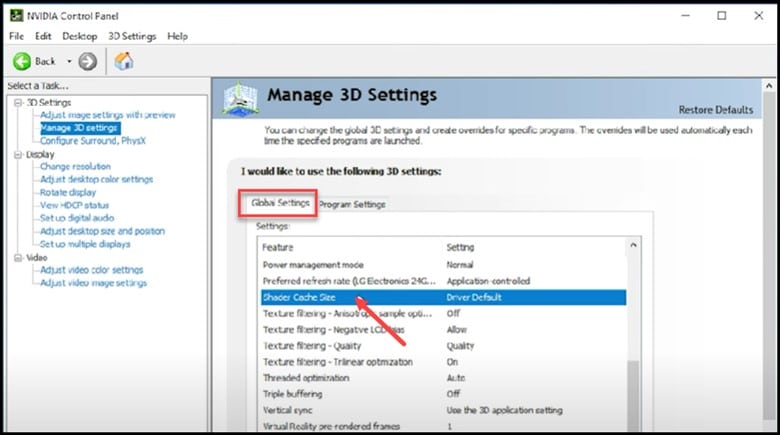Click the Forward arrow icon in toolbar
The image size is (780, 435).
(88, 61)
